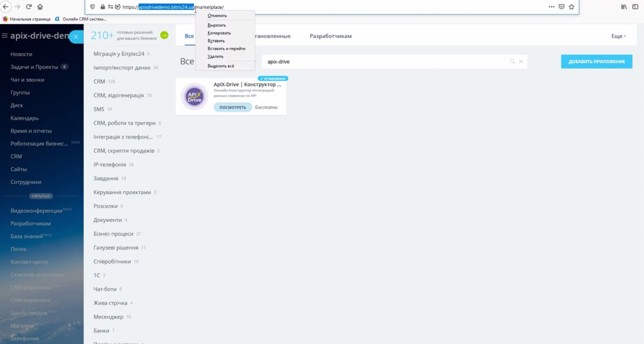Open CRM in the left sidebar
Viewport: 644px width, 344px height.
click(16, 156)
